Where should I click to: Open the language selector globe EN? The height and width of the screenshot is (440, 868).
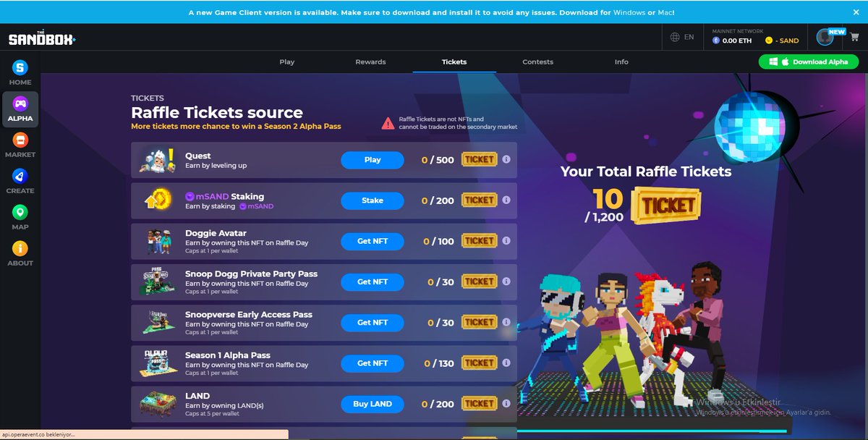click(x=682, y=37)
